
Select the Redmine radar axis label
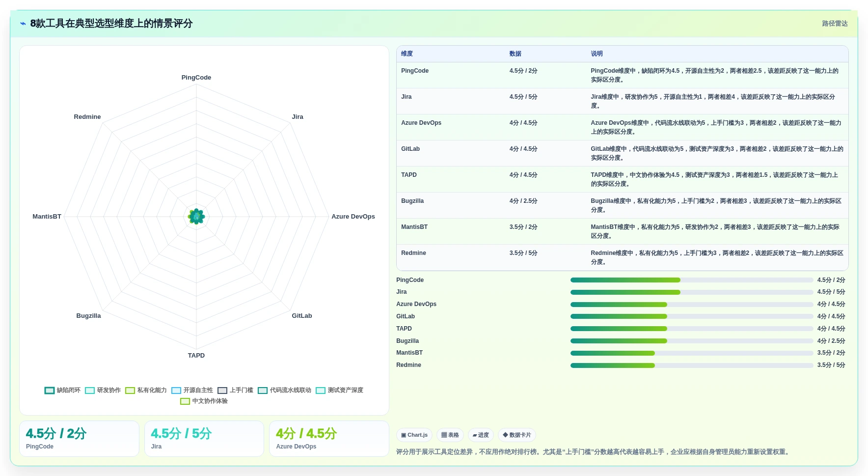point(87,117)
